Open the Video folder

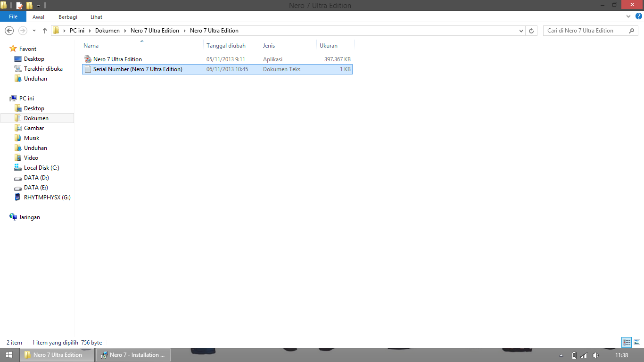pyautogui.click(x=31, y=158)
